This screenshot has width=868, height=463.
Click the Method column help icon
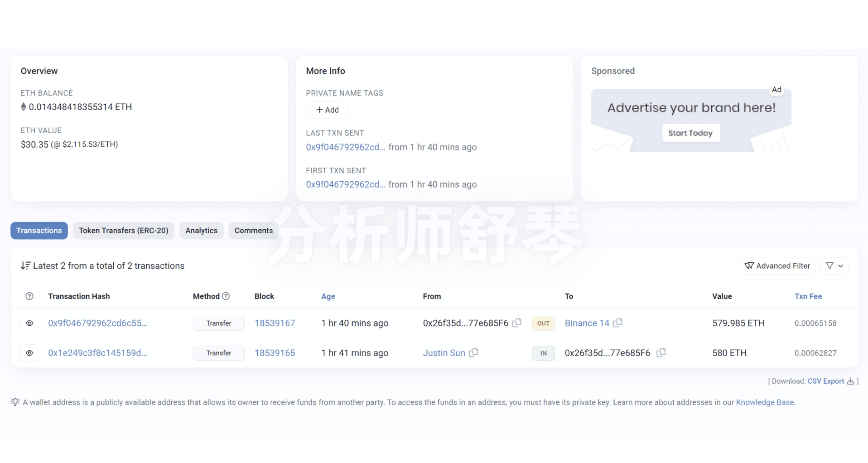pyautogui.click(x=227, y=296)
